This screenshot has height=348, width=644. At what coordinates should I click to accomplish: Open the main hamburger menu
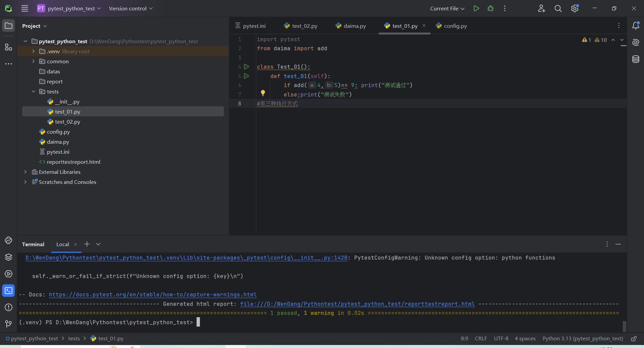[x=25, y=8]
